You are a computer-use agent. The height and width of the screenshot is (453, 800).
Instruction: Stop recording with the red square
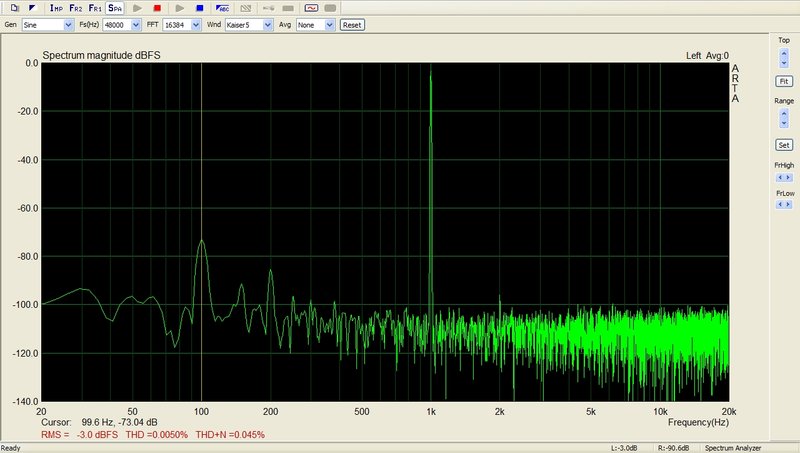point(157,8)
